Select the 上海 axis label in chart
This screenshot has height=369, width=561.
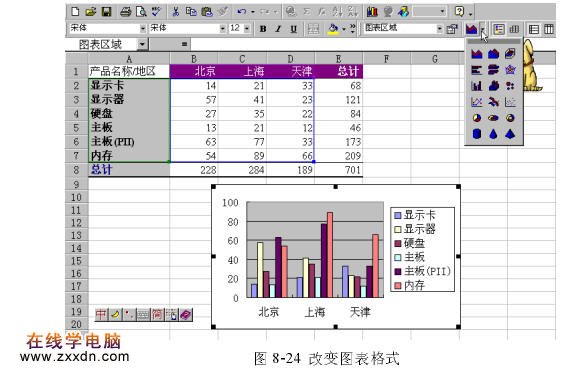pyautogui.click(x=314, y=312)
